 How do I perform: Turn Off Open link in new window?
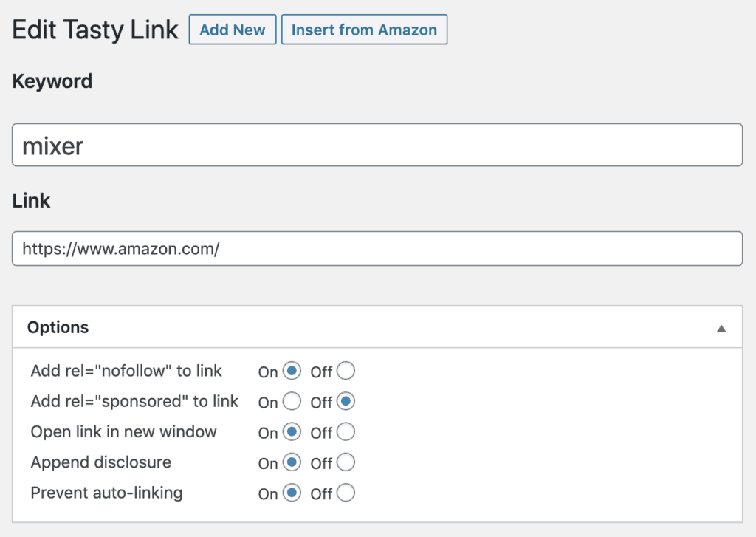tap(346, 431)
